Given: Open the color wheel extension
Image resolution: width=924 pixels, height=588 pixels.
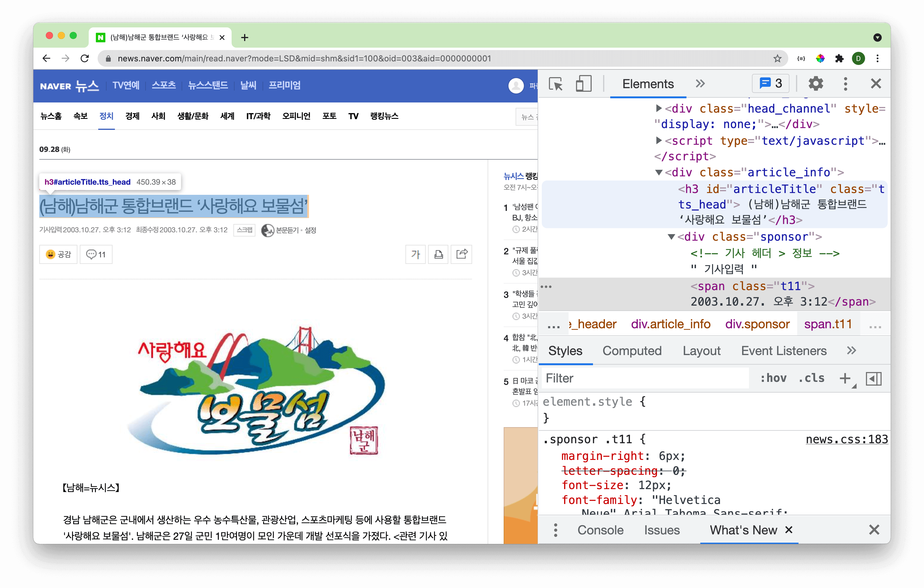Looking at the screenshot, I should point(820,58).
